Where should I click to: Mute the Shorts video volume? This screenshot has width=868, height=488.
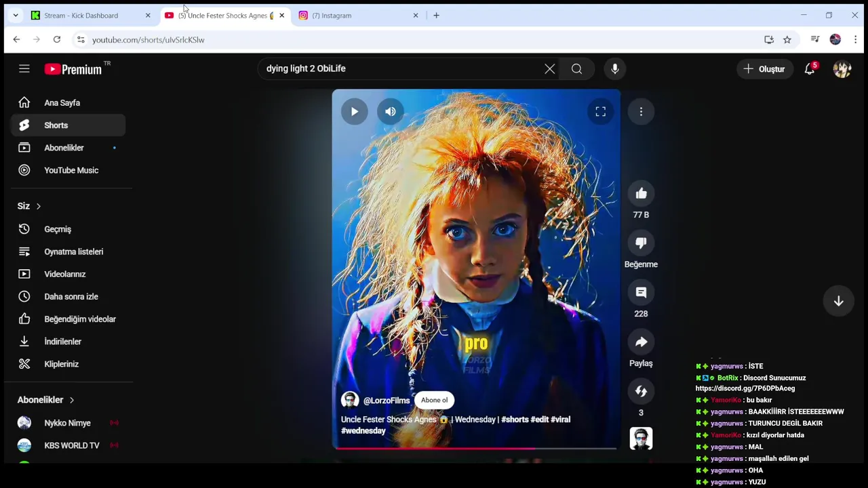pos(391,112)
